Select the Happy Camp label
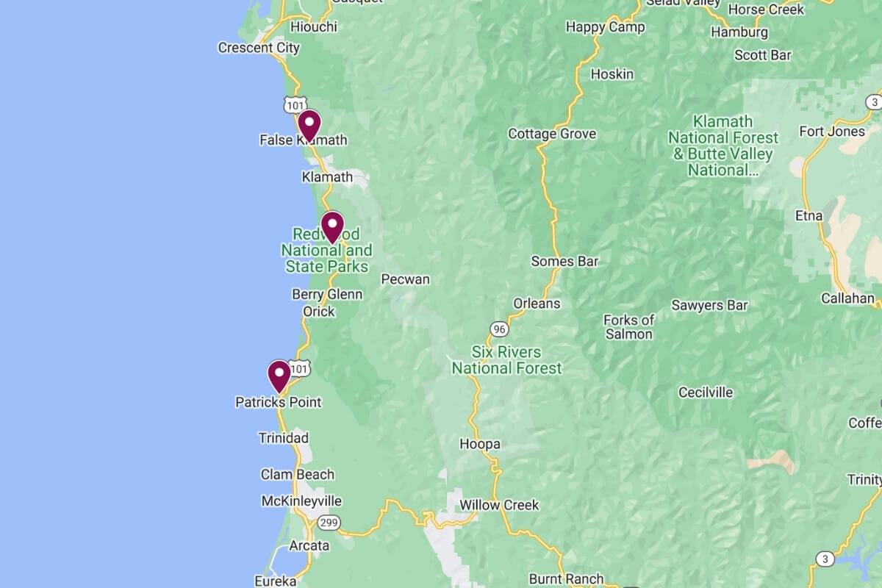Viewport: 882px width, 588px height. point(605,27)
